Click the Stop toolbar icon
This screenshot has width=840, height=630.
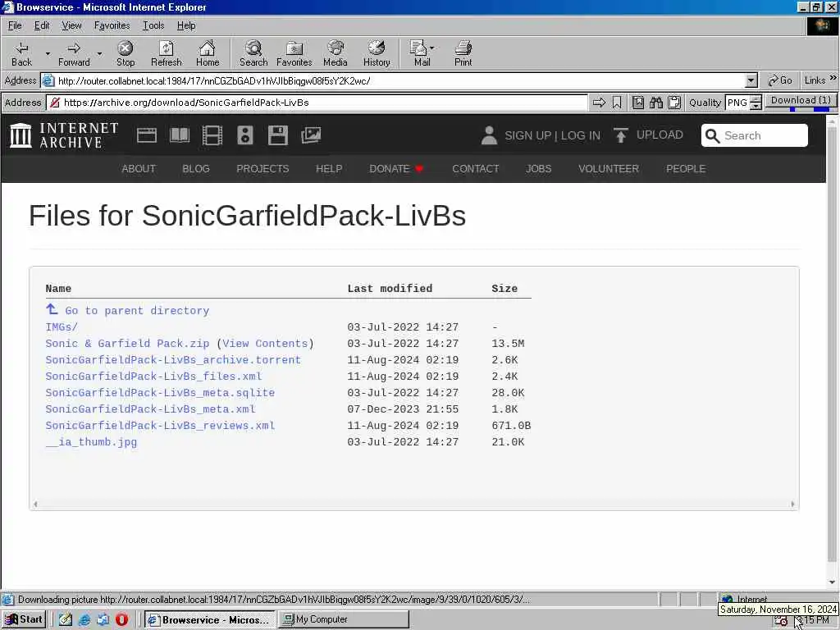tap(126, 53)
